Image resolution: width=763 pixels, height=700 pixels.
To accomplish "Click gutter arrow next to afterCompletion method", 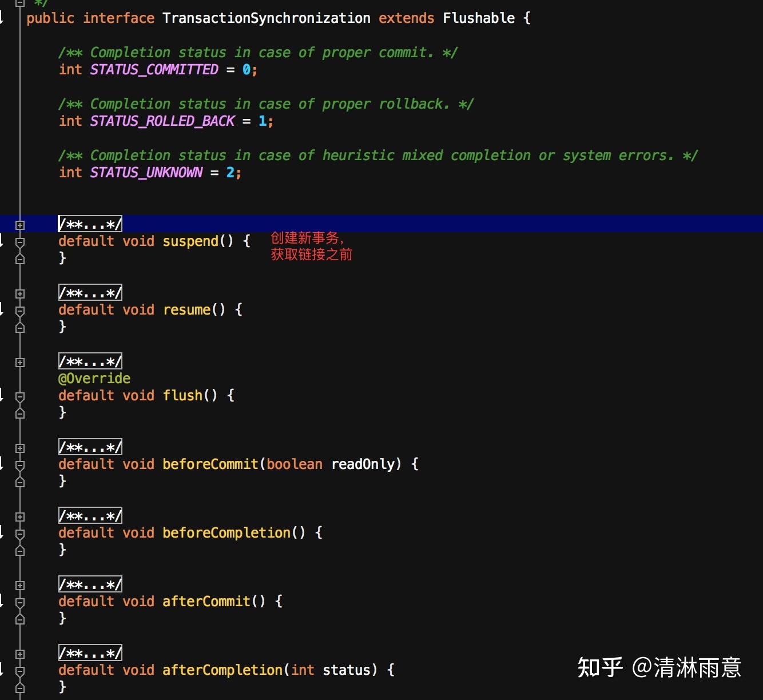I will (2, 670).
